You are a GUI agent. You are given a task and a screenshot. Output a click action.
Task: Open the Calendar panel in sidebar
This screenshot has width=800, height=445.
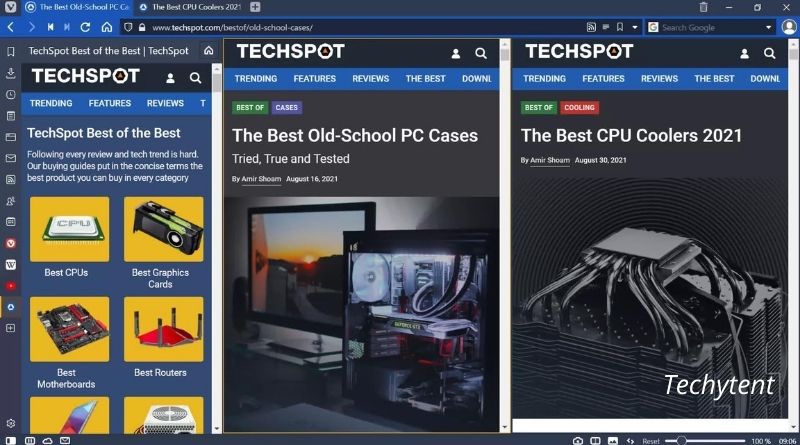(10, 222)
